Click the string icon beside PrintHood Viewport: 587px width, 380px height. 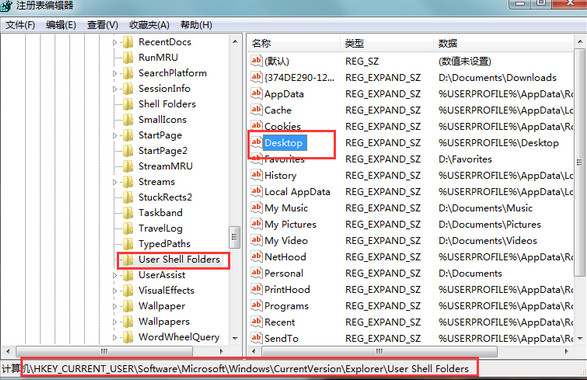(x=256, y=289)
